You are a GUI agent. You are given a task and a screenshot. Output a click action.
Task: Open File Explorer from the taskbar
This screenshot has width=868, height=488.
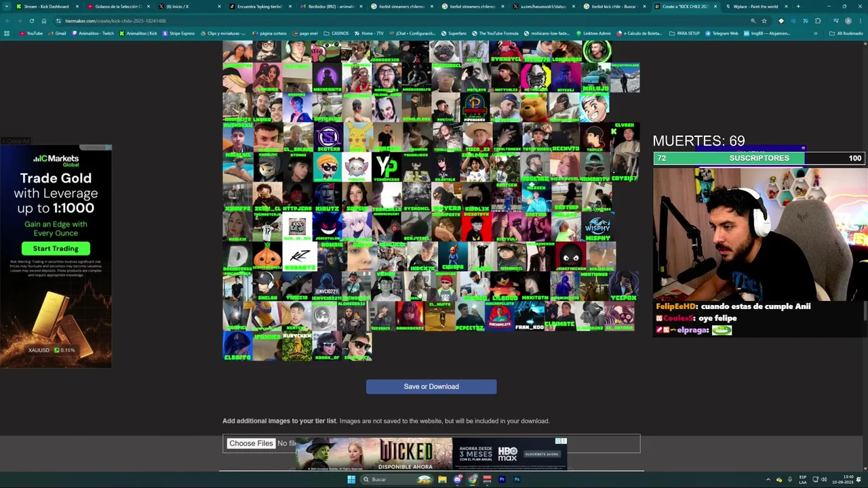[442, 479]
